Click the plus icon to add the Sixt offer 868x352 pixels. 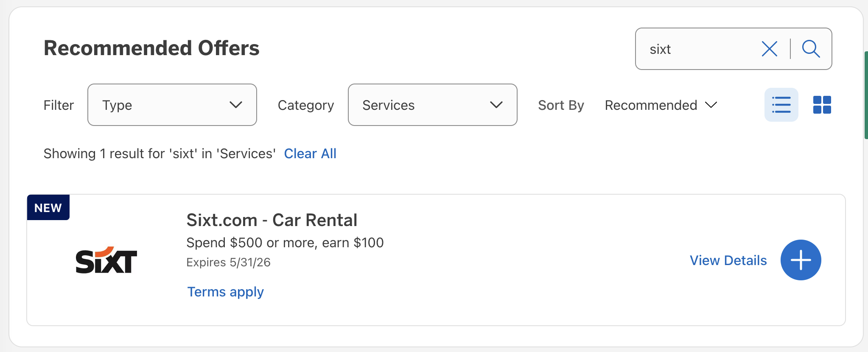800,260
